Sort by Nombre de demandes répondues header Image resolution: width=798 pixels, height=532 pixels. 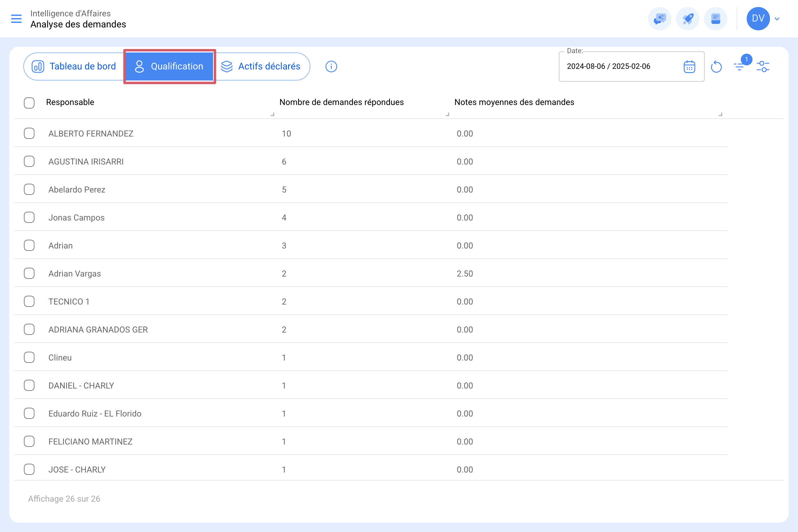click(341, 102)
